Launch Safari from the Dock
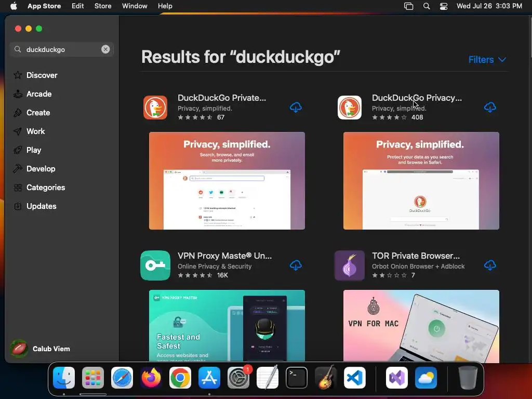The height and width of the screenshot is (399, 532). click(122, 378)
